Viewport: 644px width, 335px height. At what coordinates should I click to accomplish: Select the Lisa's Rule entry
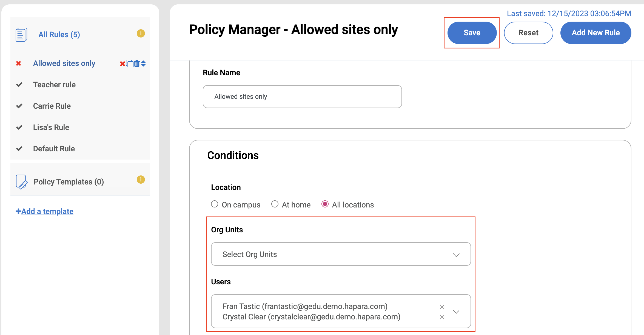51,128
